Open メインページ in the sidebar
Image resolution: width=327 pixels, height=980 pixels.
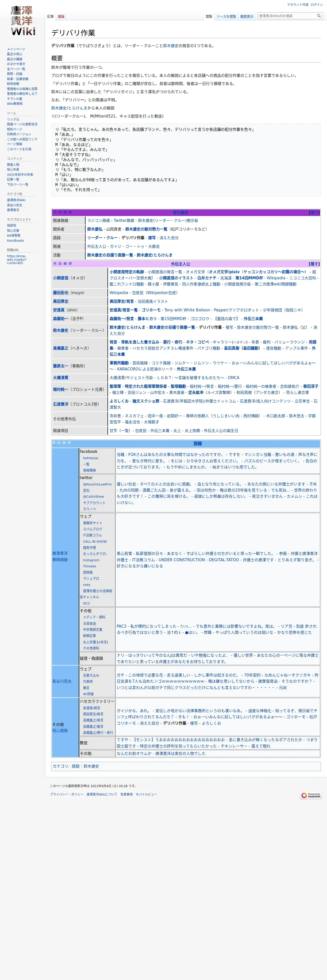[16, 49]
